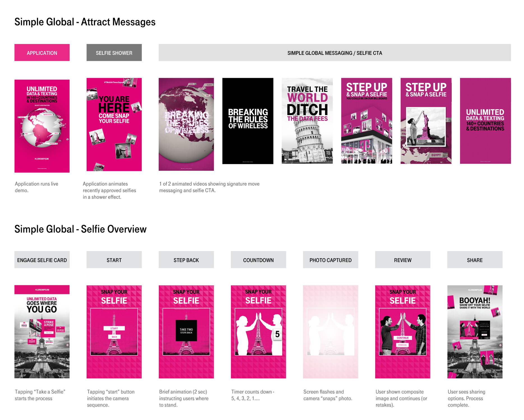This screenshot has width=524, height=420.
Task: Open the Booyah share screen
Action: pos(475,332)
